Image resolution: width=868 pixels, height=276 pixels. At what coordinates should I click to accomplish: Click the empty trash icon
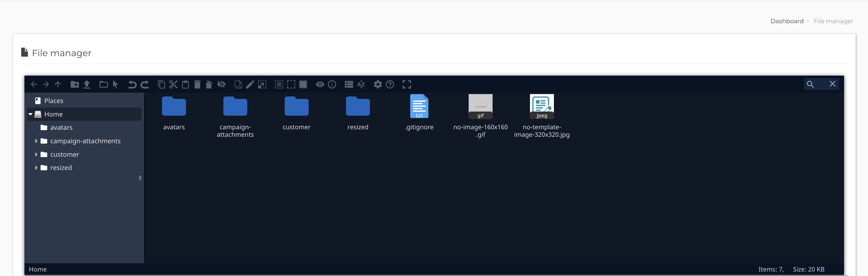click(x=209, y=84)
